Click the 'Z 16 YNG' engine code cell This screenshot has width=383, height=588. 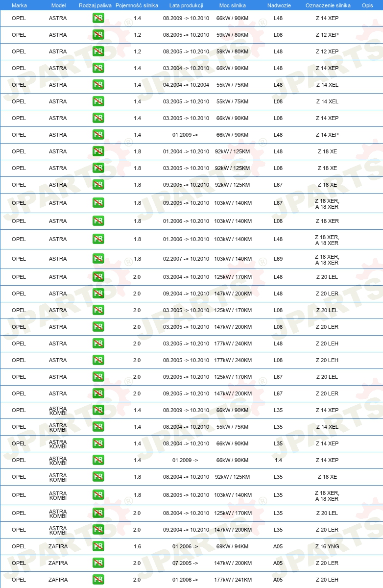click(x=327, y=546)
